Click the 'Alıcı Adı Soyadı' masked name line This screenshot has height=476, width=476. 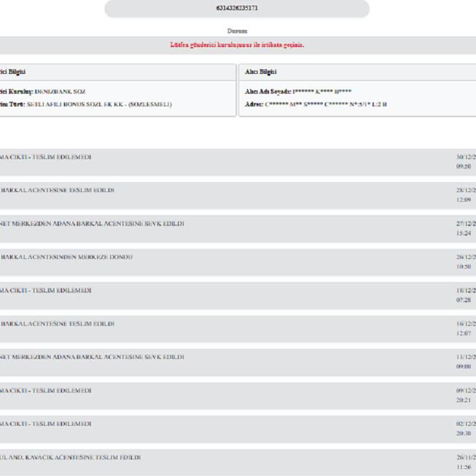(x=298, y=92)
